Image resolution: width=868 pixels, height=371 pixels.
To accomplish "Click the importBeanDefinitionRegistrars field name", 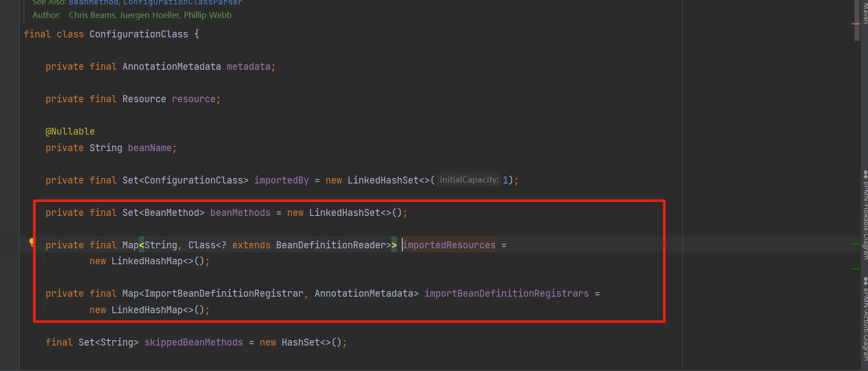I will [507, 293].
